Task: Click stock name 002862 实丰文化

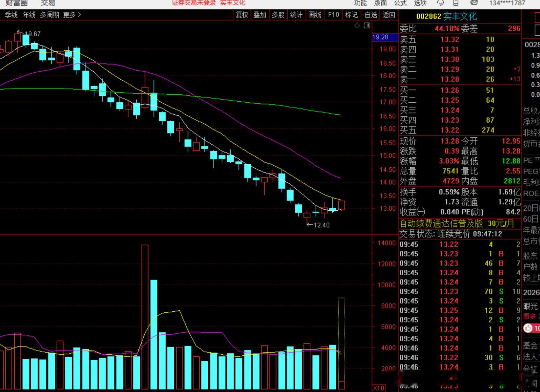Action: click(446, 16)
